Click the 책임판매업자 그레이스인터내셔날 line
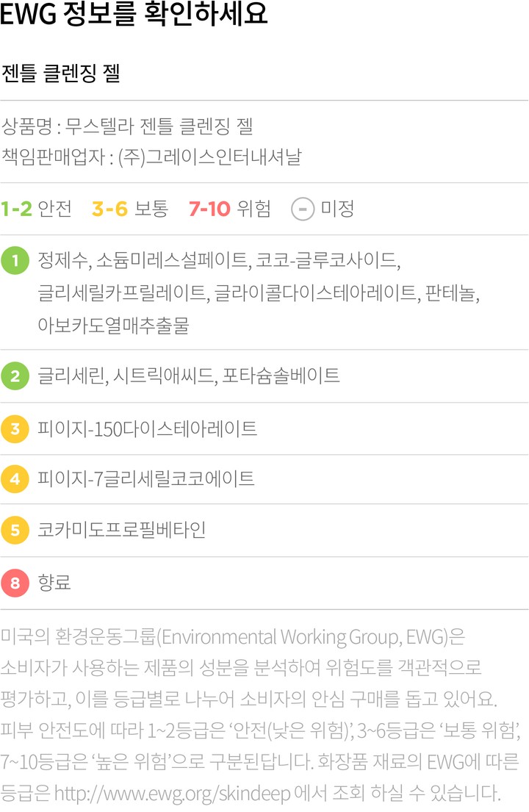 coord(152,157)
